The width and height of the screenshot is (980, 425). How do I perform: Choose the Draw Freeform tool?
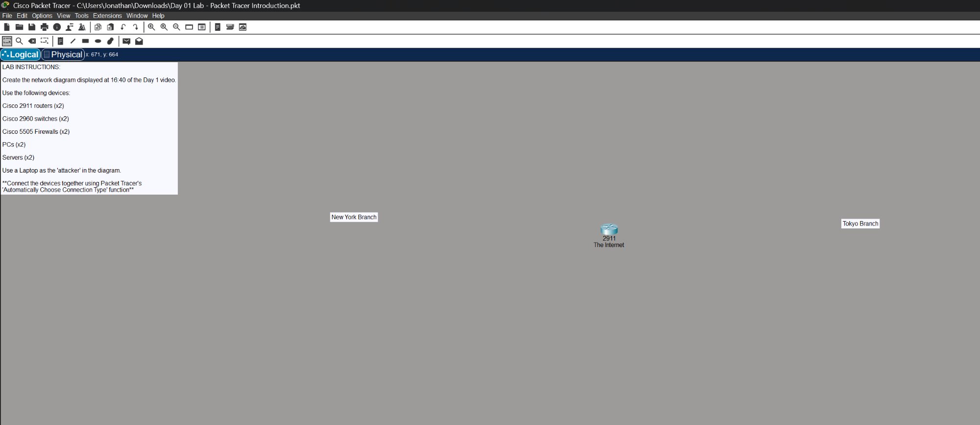click(x=110, y=41)
